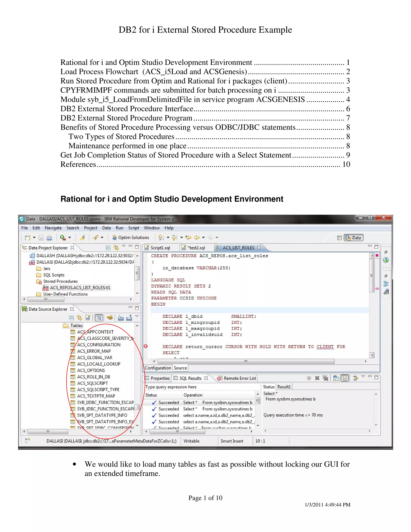Click Link with Editor in Data Project Explorer
The image size is (411, 532).
(x=116, y=248)
